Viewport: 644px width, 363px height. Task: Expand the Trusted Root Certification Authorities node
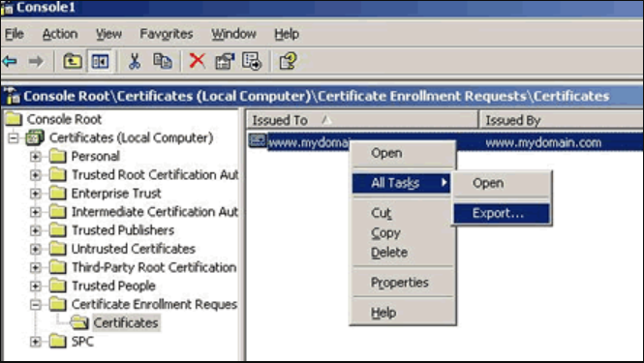35,175
